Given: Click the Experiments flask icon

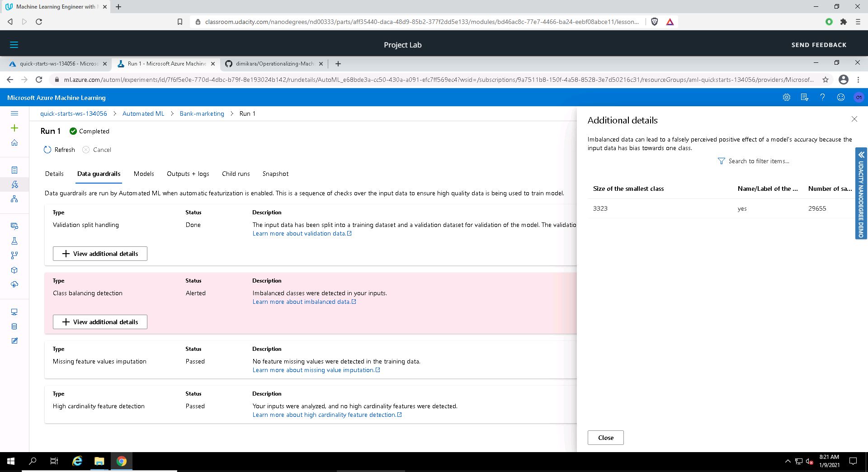Looking at the screenshot, I should (x=14, y=241).
